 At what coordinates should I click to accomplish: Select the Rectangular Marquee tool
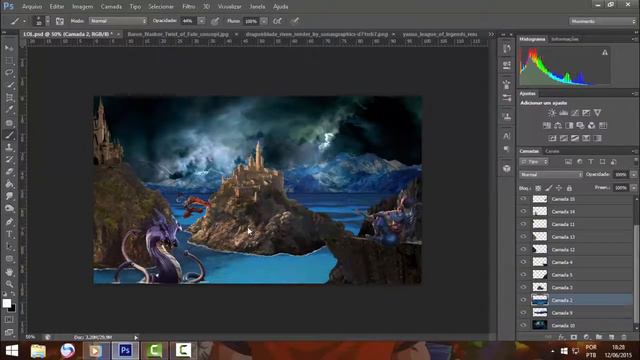coord(9,61)
